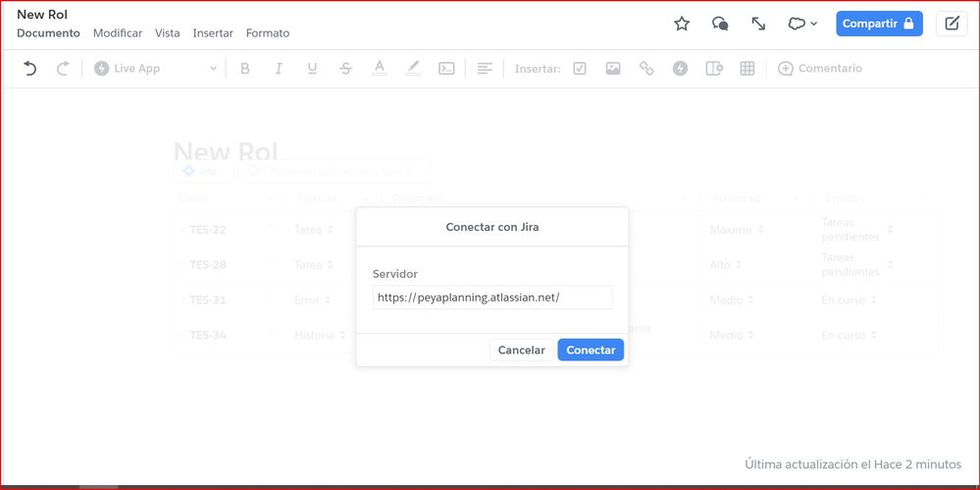The width and height of the screenshot is (980, 490).
Task: Select the TES-34 row key
Action: tap(208, 335)
